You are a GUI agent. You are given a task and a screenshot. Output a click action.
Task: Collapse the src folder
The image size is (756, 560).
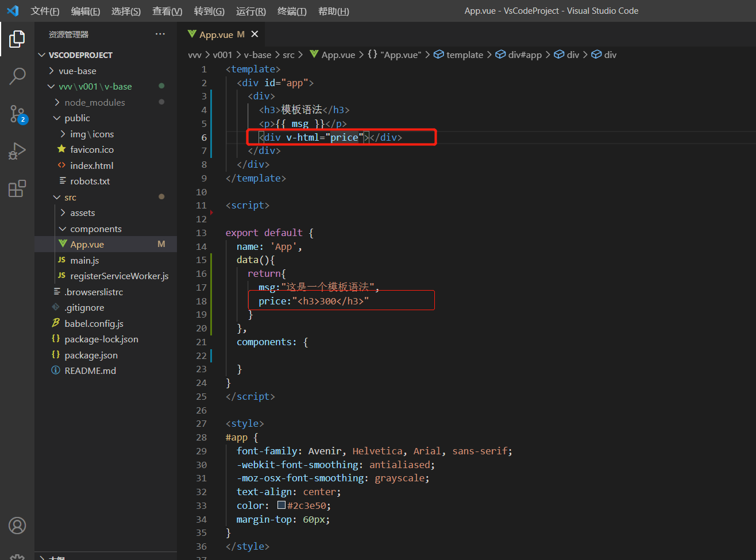tap(57, 197)
